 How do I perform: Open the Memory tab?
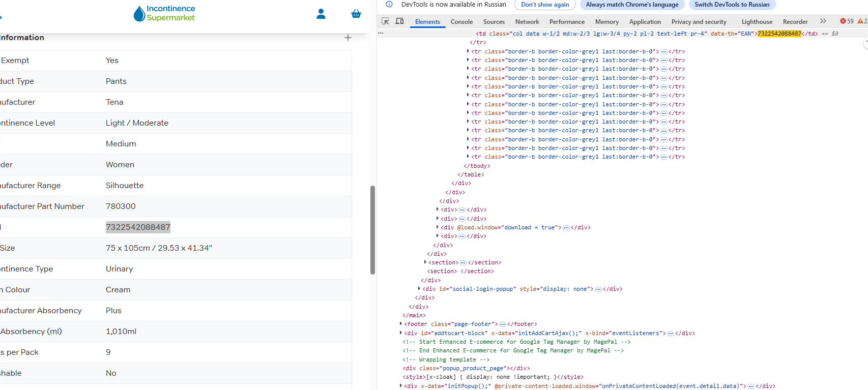(x=607, y=22)
